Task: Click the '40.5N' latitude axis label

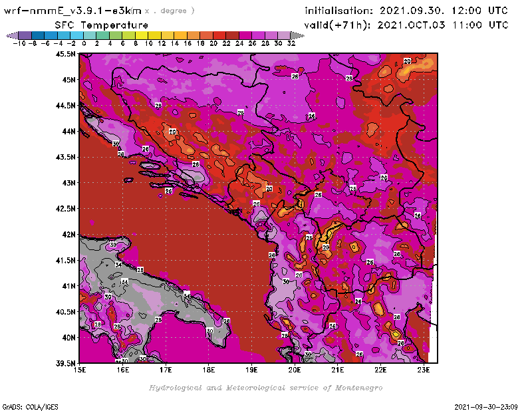Action: pyautogui.click(x=65, y=312)
